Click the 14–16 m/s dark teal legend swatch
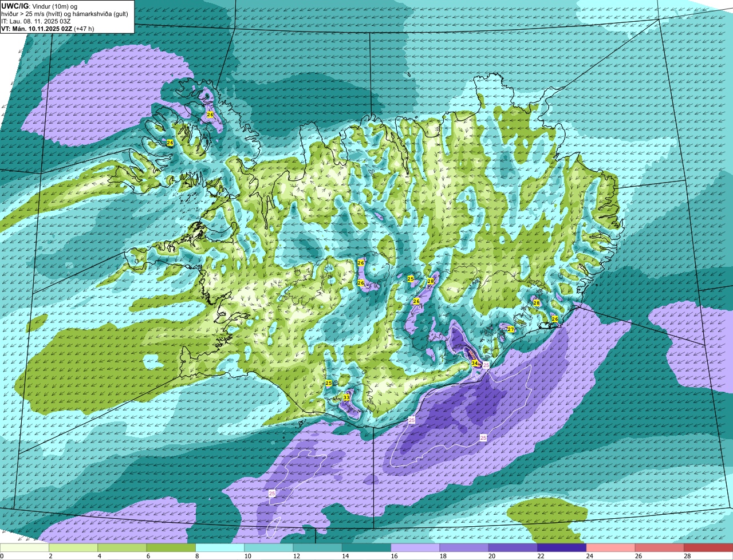The image size is (733, 560). [366, 548]
